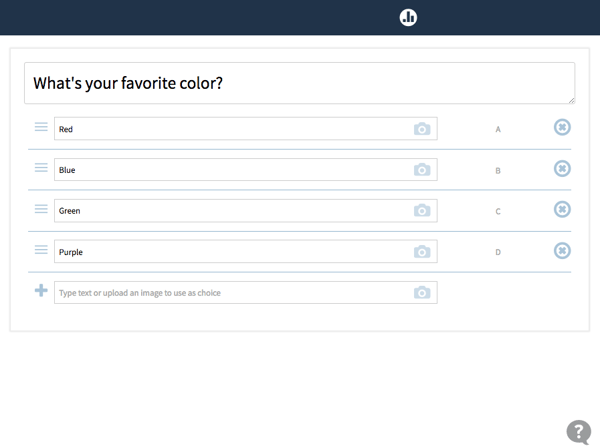Grab the drag handle for Purple choice
Image resolution: width=600 pixels, height=446 pixels.
coord(41,250)
